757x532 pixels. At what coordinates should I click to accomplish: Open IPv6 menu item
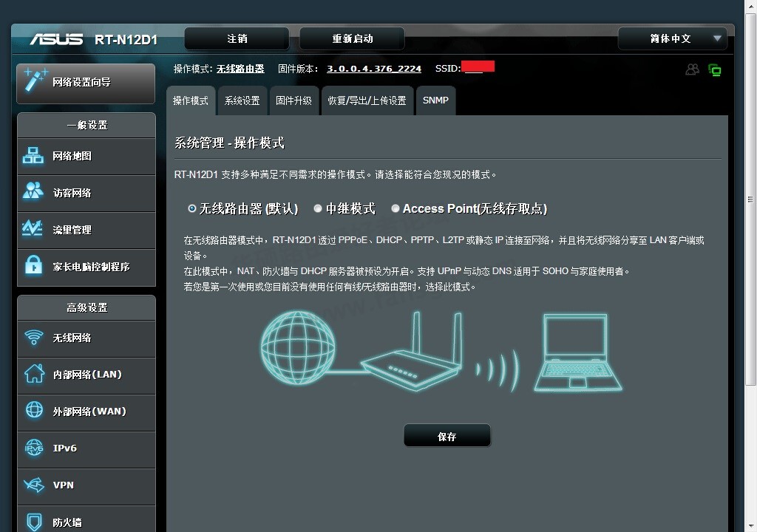click(x=86, y=449)
